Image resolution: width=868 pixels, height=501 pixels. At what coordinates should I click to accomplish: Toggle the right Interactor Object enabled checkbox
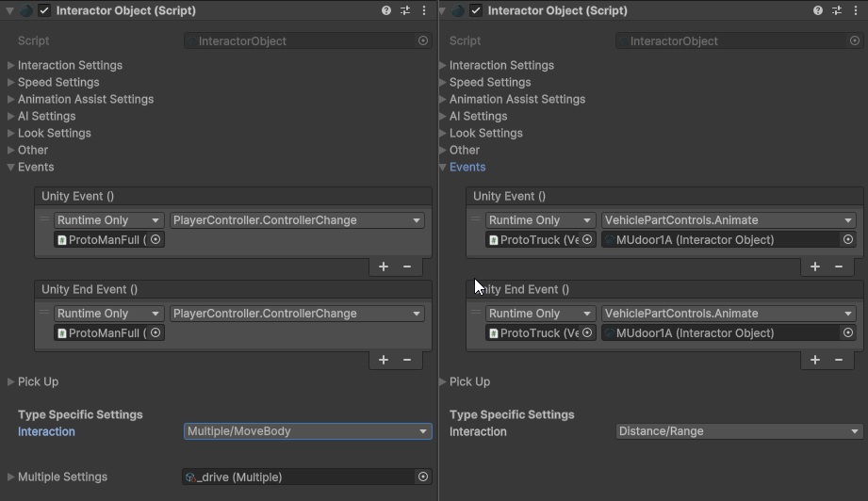(x=476, y=10)
